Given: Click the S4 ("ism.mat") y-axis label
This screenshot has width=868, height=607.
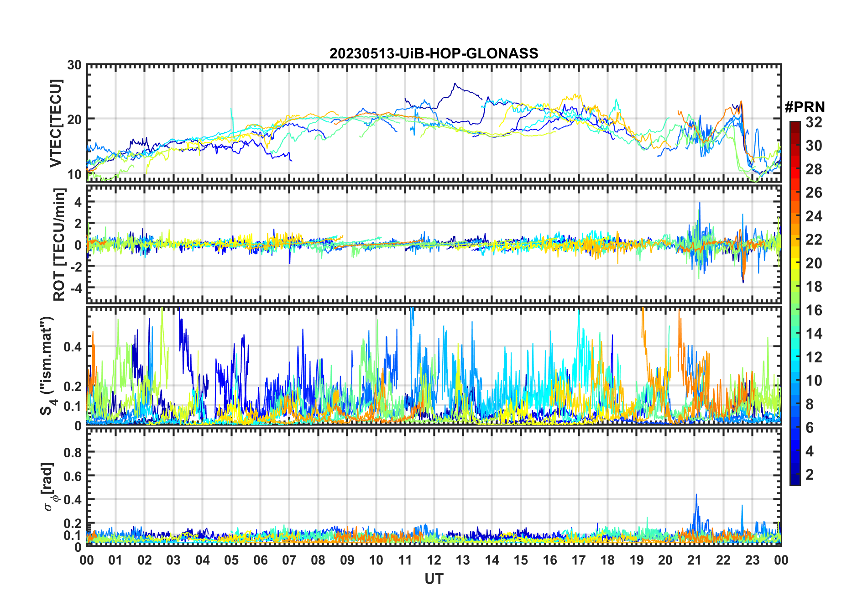Looking at the screenshot, I should coord(48,366).
